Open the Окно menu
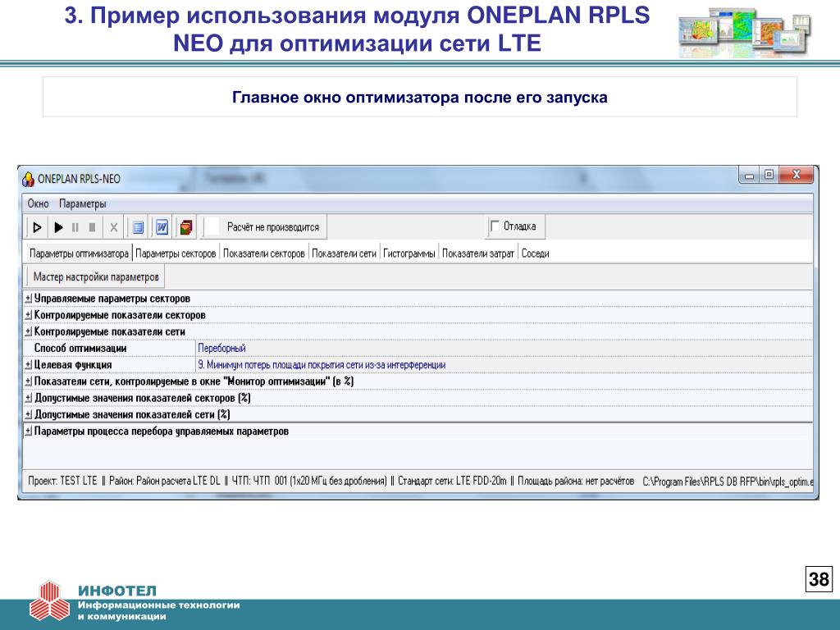The image size is (840, 630). coord(38,203)
